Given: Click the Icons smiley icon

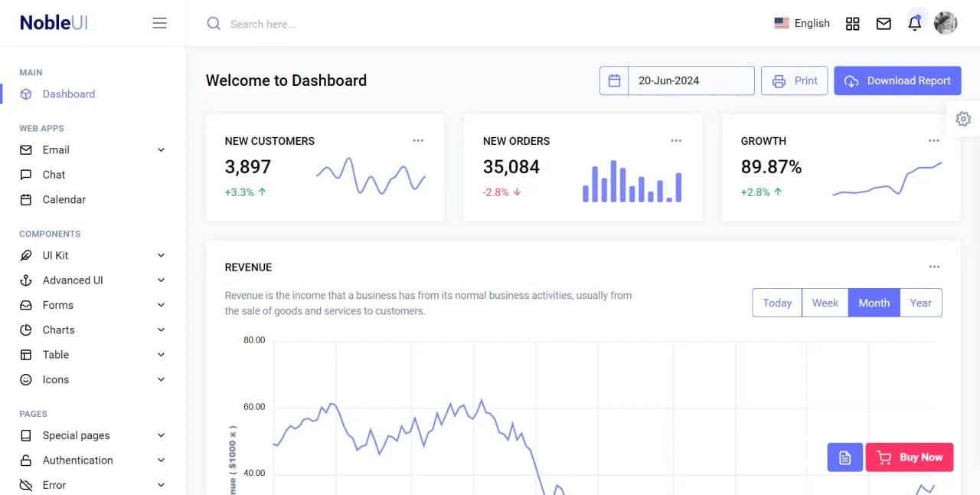Looking at the screenshot, I should coord(26,379).
